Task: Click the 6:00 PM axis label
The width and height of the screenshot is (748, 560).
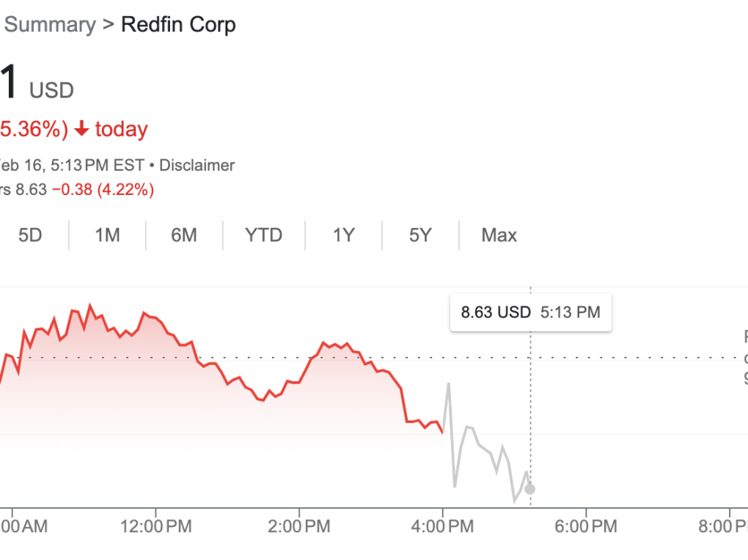Action: (x=585, y=526)
